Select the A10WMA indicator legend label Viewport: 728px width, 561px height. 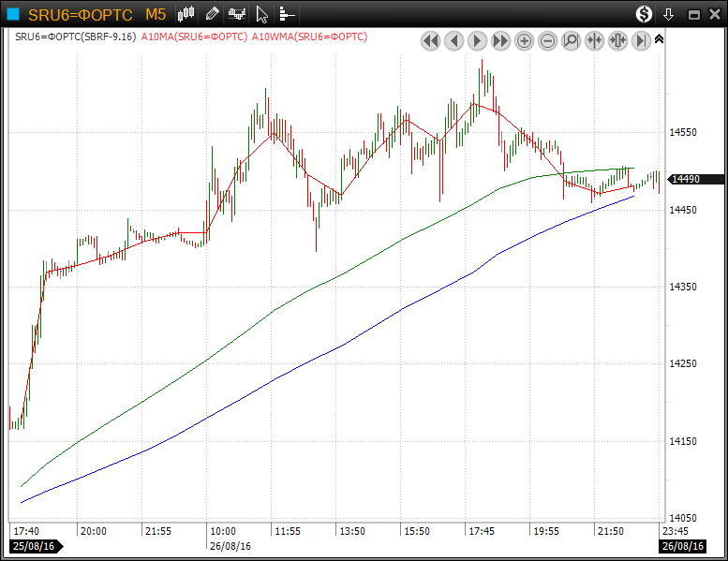[309, 37]
